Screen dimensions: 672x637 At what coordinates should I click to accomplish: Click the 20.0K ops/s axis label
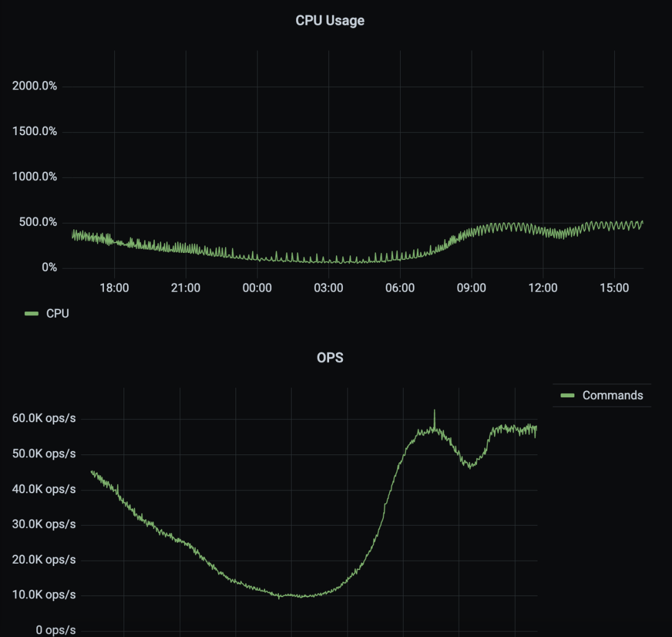click(x=44, y=560)
